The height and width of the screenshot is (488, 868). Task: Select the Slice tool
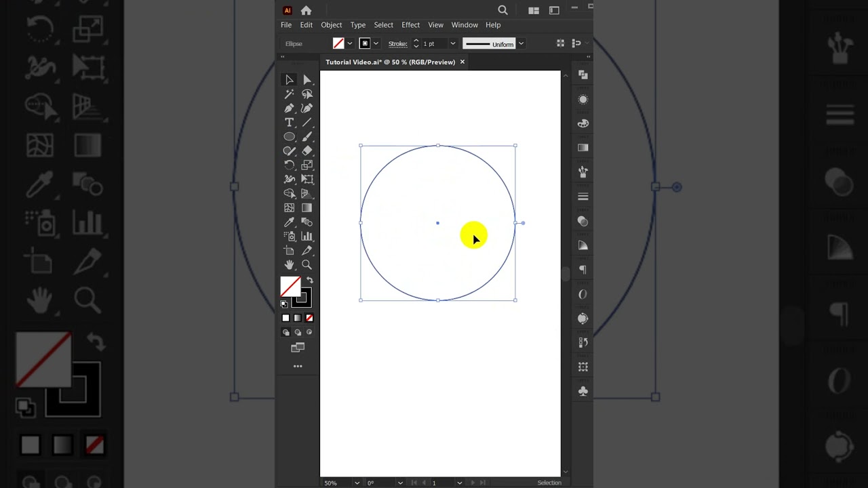coord(307,251)
